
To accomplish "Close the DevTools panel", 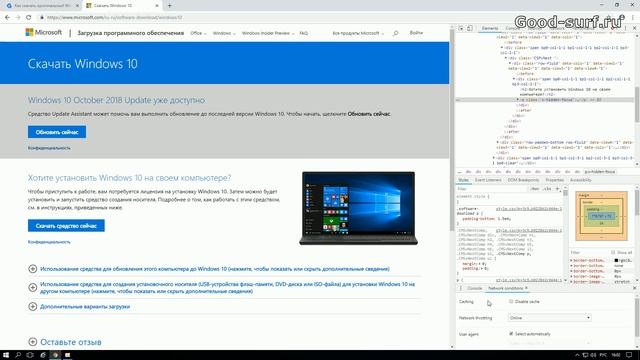I will coord(634,28).
